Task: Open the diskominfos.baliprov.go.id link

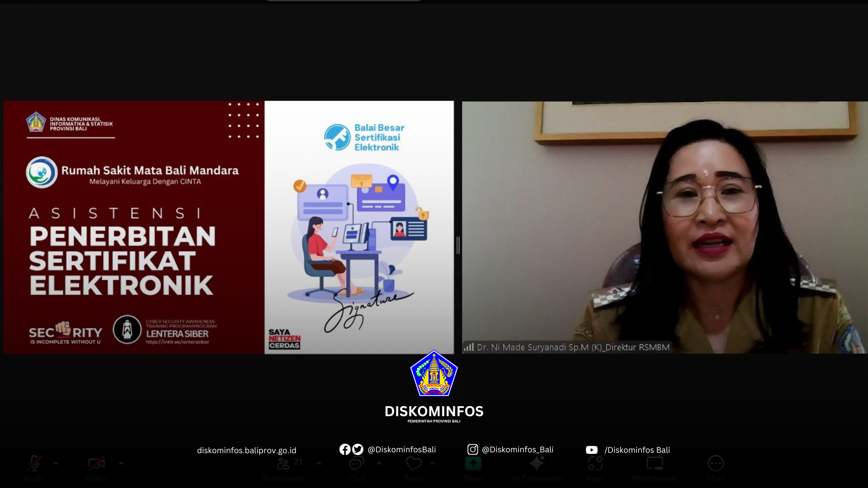Action: click(x=247, y=450)
